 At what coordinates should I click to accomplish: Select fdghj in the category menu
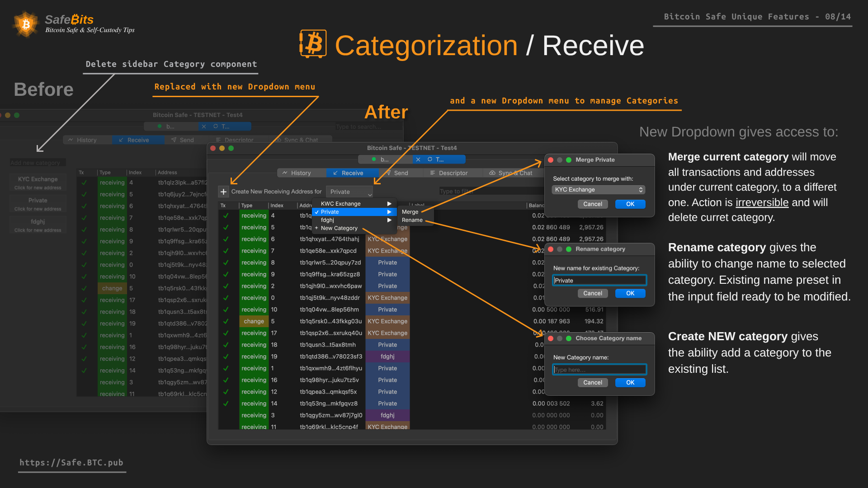point(354,220)
